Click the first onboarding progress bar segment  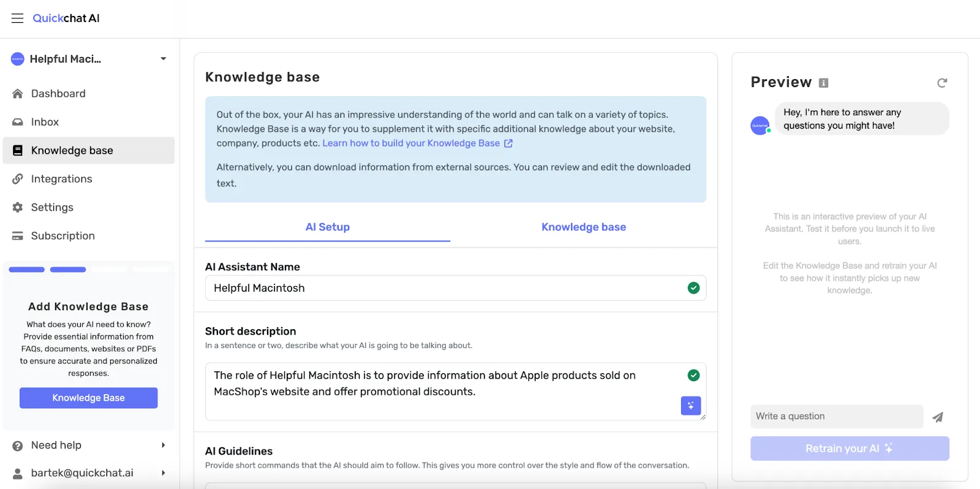click(x=27, y=270)
